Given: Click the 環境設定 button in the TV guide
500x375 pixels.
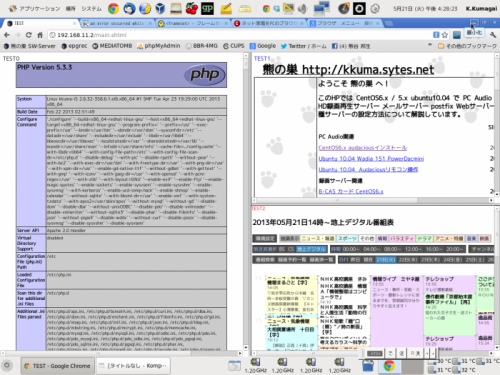Looking at the screenshot, I should 265,238.
